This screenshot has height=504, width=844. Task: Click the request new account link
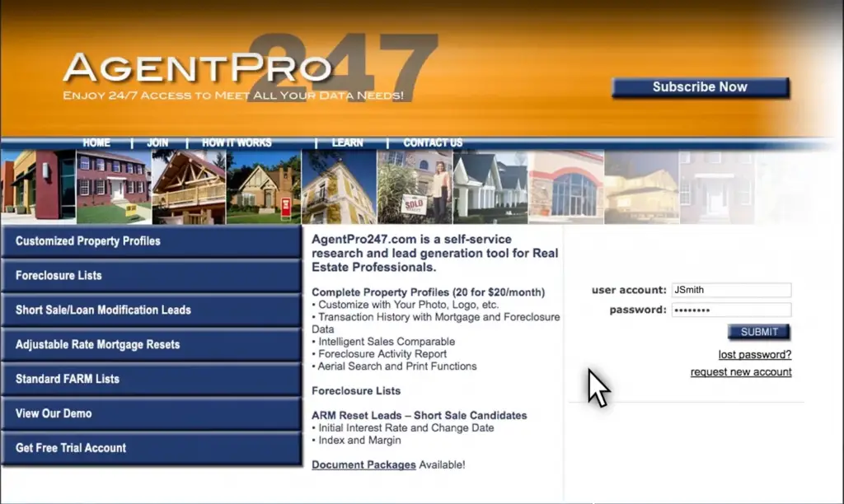tap(741, 371)
